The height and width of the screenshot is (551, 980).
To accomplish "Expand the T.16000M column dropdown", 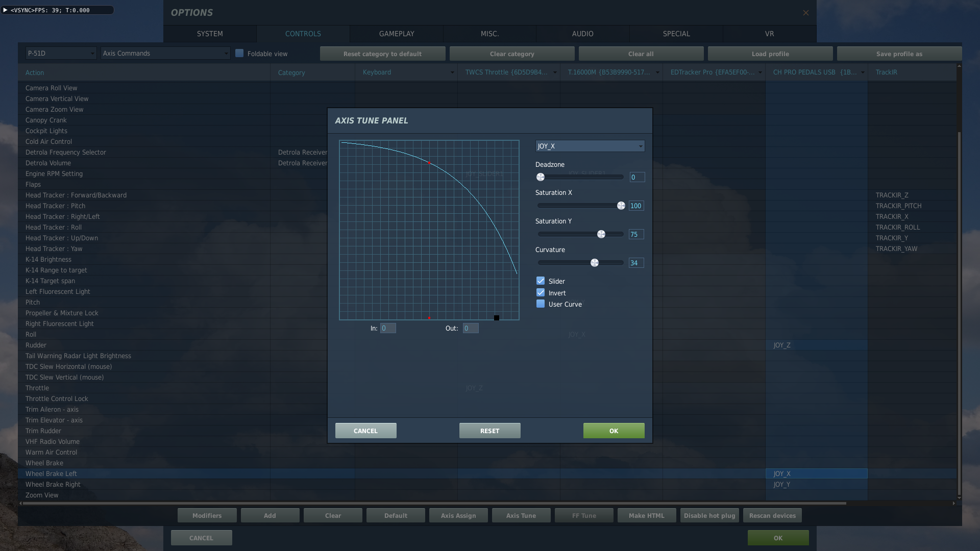I will [x=657, y=72].
